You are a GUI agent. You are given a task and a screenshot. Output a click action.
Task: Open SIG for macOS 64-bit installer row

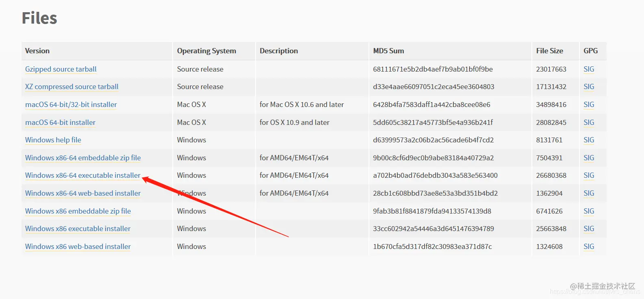point(589,122)
